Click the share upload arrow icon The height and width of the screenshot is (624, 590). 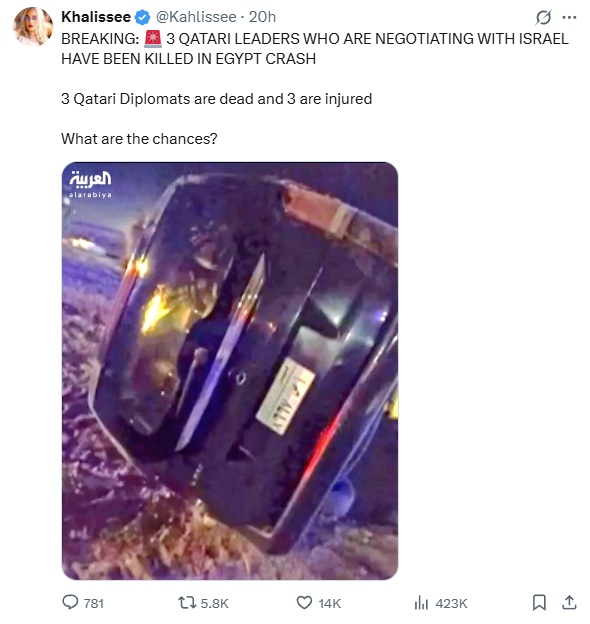coord(569,603)
